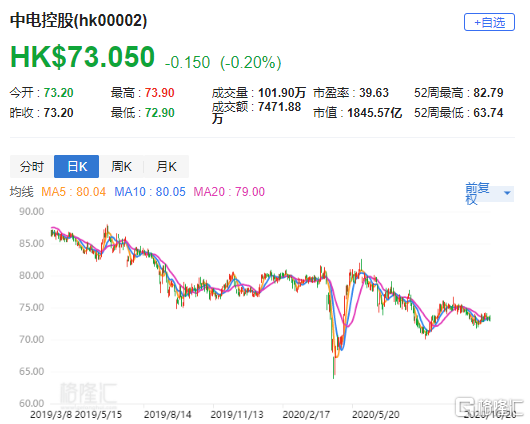Click the 75.00 y-axis label
This screenshot has height=424, width=530.
[x=31, y=307]
